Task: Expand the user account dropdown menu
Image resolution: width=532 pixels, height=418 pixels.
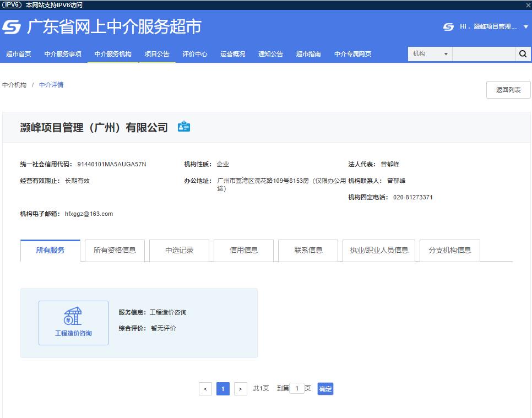Action: click(526, 27)
